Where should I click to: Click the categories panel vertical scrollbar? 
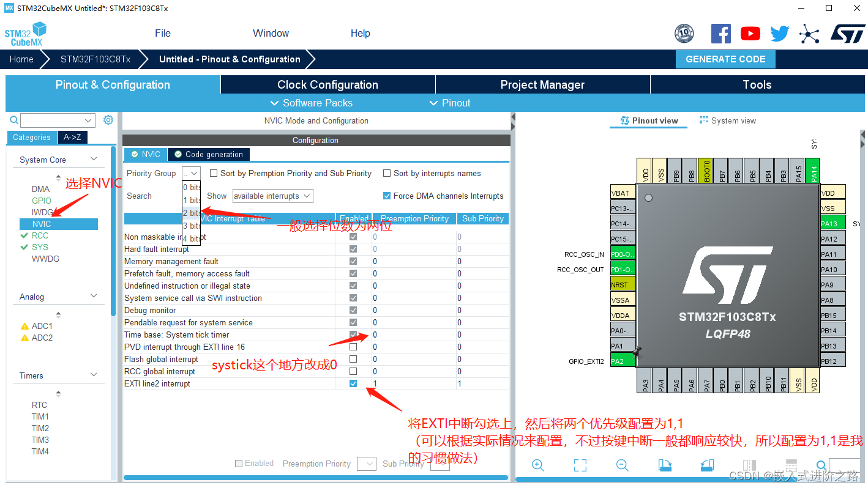point(113,231)
